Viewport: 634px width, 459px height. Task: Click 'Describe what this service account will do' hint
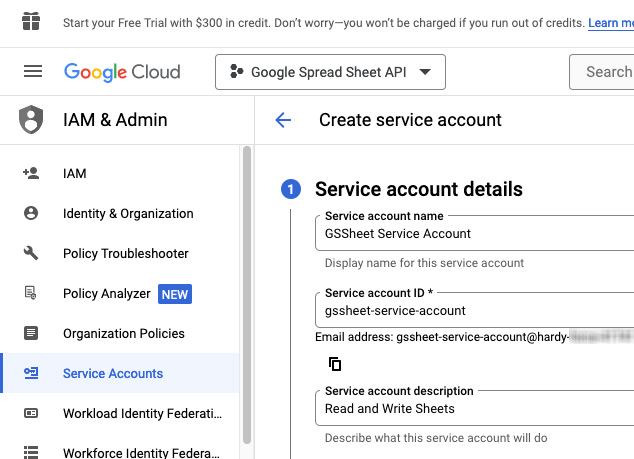[436, 438]
